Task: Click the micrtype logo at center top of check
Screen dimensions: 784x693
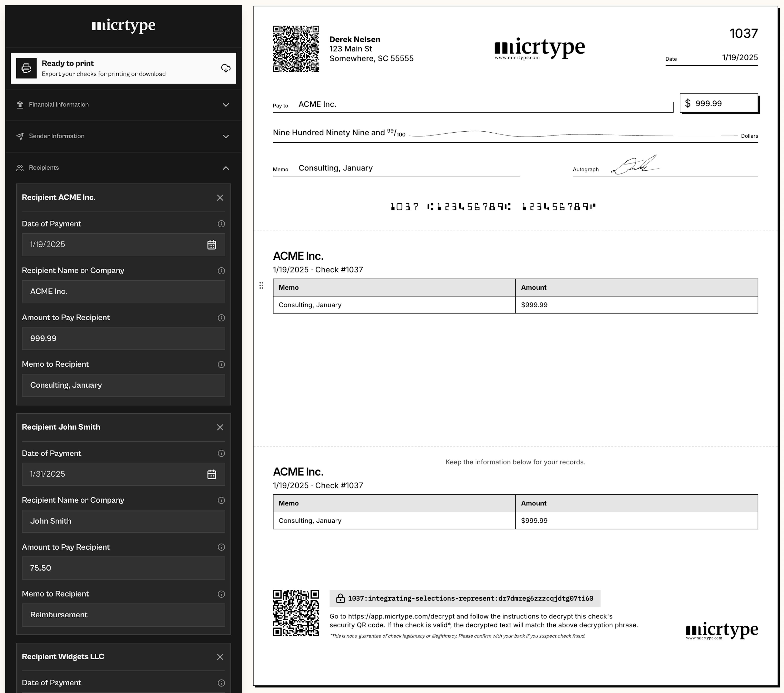Action: pos(540,48)
